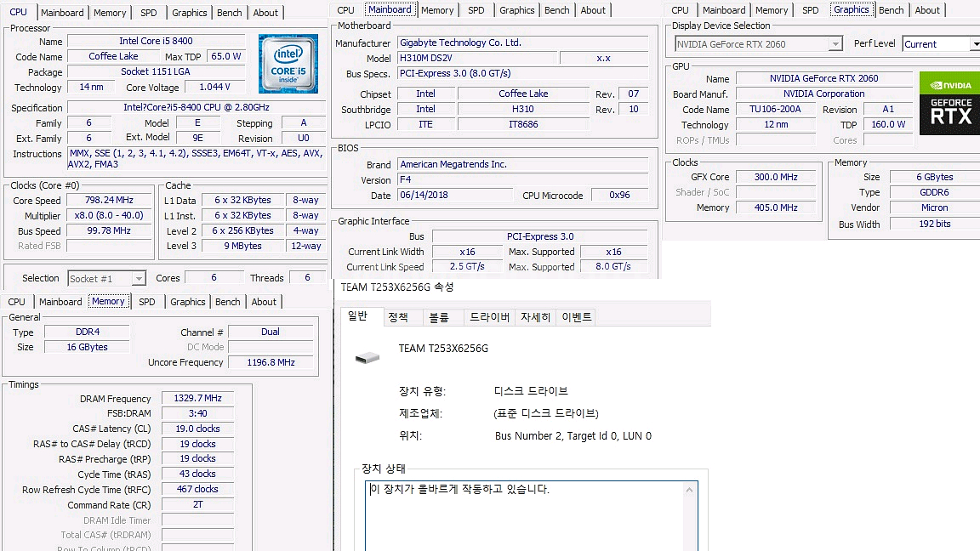Screen dimensions: 980x551
Task: Click the Multiplier value 'x8.0 (8.0 - 40.0)'
Action: coord(110,215)
